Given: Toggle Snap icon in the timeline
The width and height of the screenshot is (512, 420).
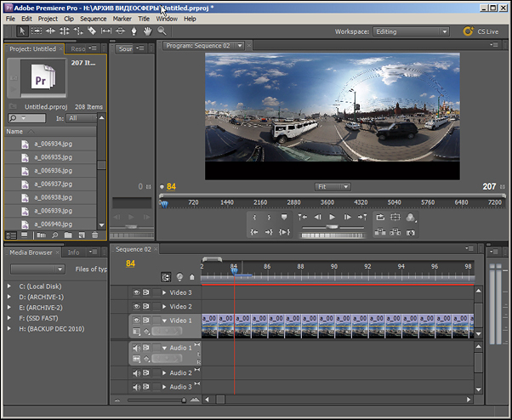Looking at the screenshot, I should [167, 276].
